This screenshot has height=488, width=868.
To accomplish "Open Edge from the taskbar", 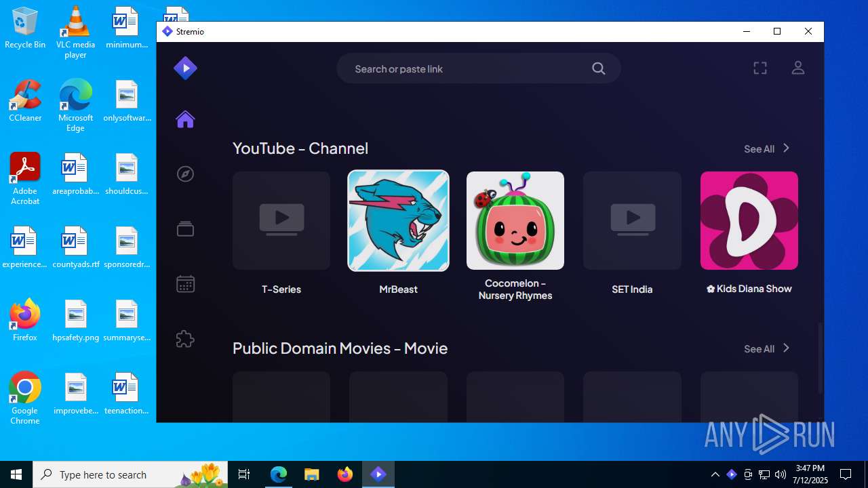I will [279, 474].
